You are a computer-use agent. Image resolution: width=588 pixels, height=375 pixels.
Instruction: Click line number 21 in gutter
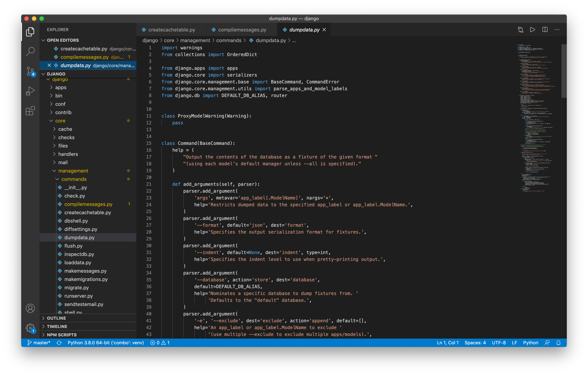(149, 184)
